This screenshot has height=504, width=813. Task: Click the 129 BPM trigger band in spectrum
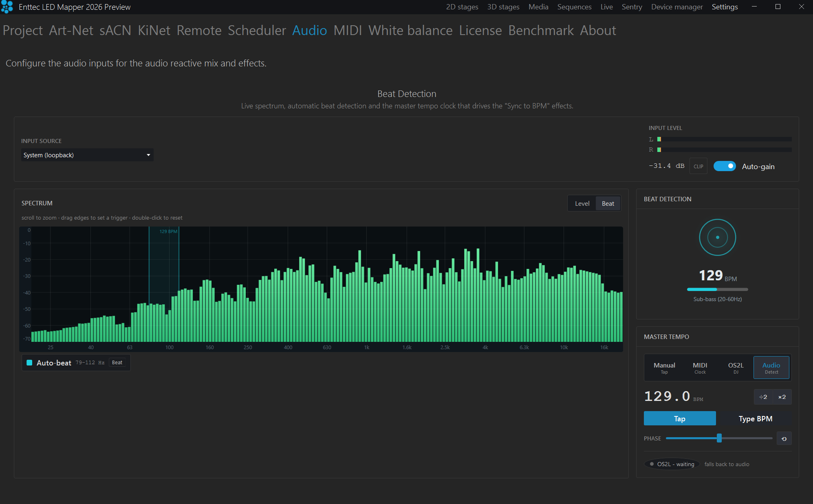pyautogui.click(x=164, y=284)
